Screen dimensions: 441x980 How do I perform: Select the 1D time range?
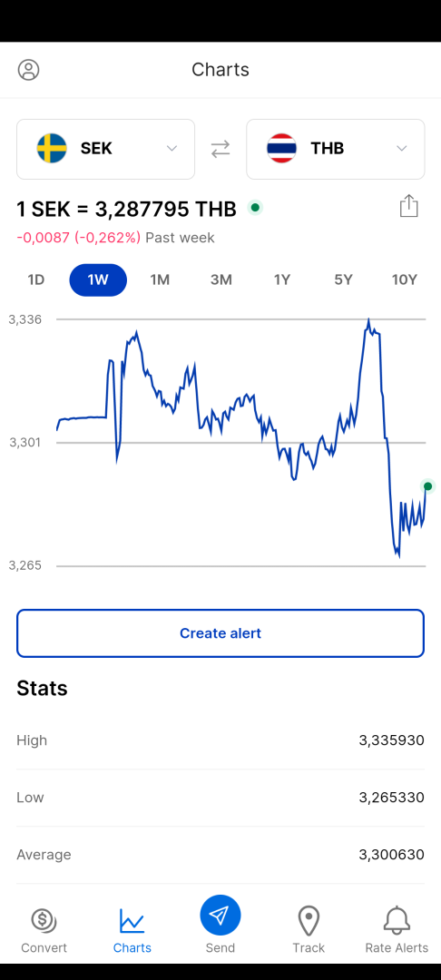tap(36, 279)
